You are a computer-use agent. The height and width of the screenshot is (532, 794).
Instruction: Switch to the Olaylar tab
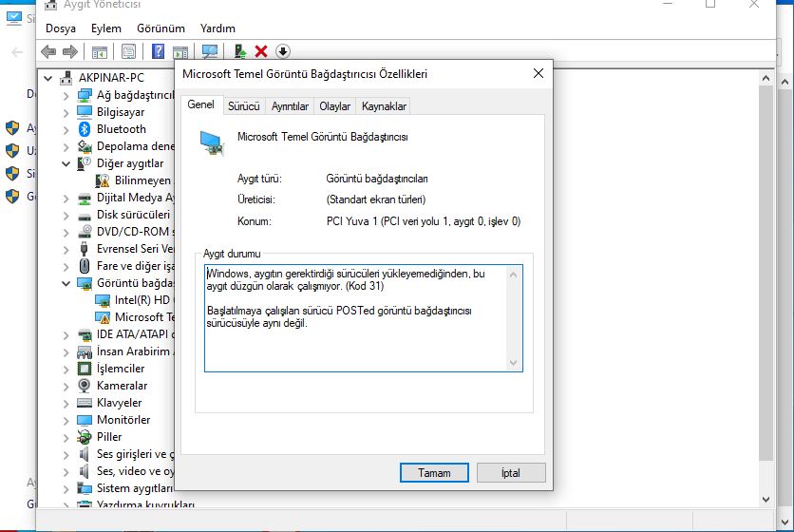coord(334,105)
